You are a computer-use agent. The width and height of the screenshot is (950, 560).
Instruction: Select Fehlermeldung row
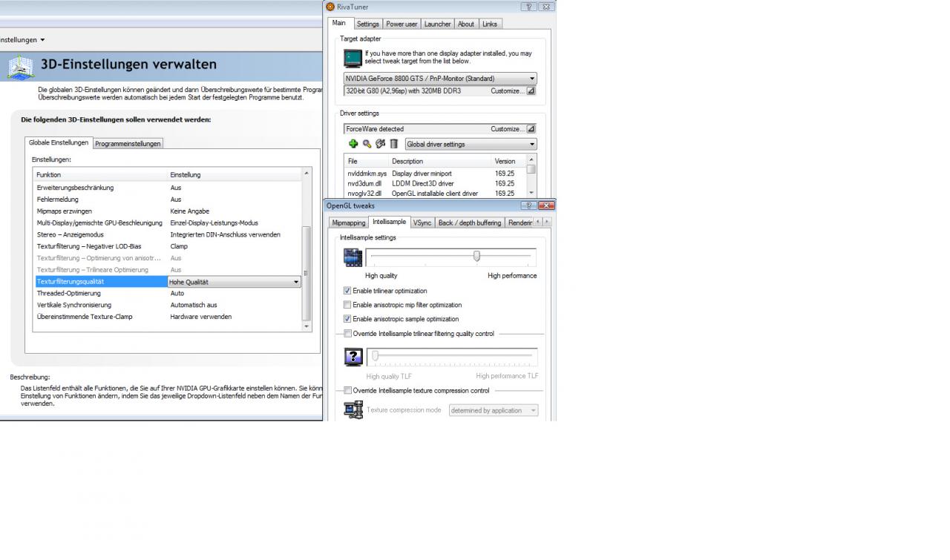coord(168,200)
